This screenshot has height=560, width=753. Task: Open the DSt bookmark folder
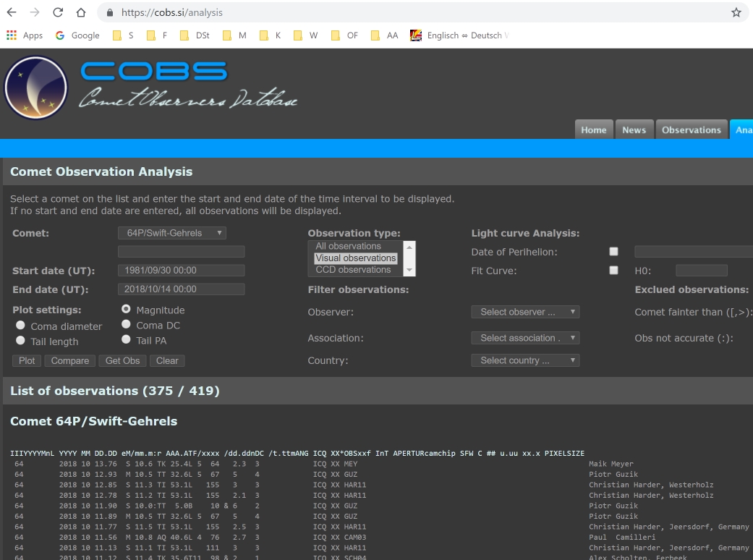click(x=195, y=35)
